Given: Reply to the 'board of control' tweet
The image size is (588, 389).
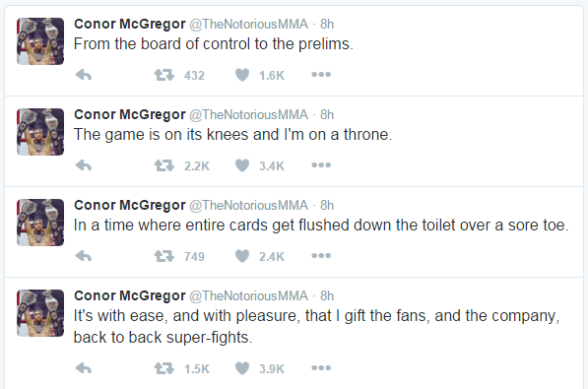Looking at the screenshot, I should pyautogui.click(x=84, y=75).
